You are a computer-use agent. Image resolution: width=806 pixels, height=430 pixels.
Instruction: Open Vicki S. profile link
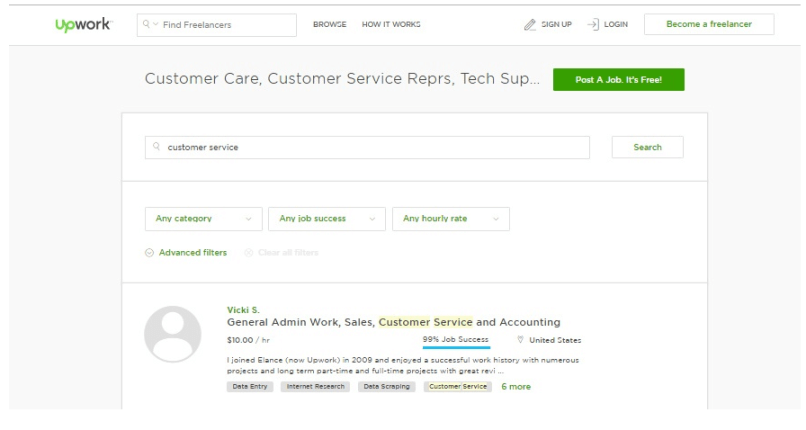coord(243,310)
